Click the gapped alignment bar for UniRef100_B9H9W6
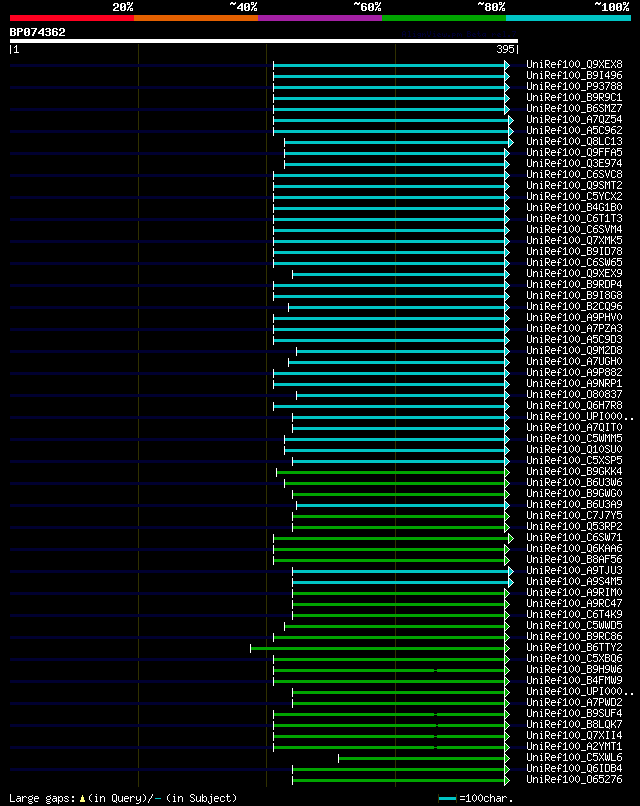This screenshot has width=640, height=806. click(x=391, y=670)
